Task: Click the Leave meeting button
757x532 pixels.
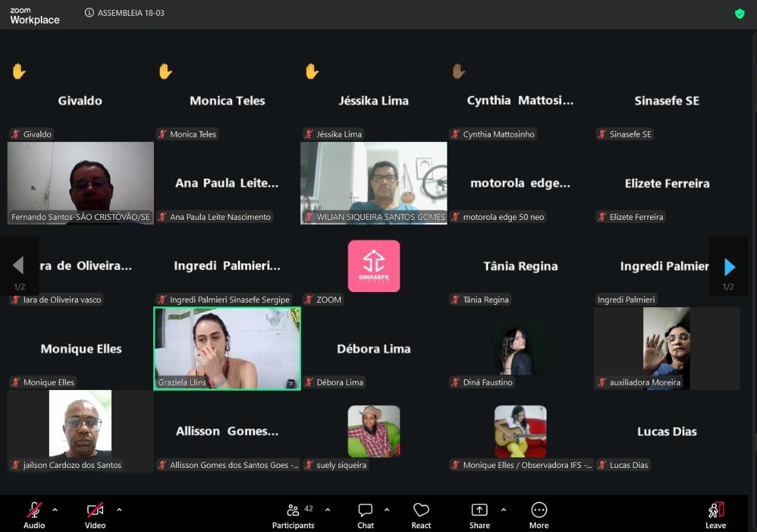Action: coord(716,515)
